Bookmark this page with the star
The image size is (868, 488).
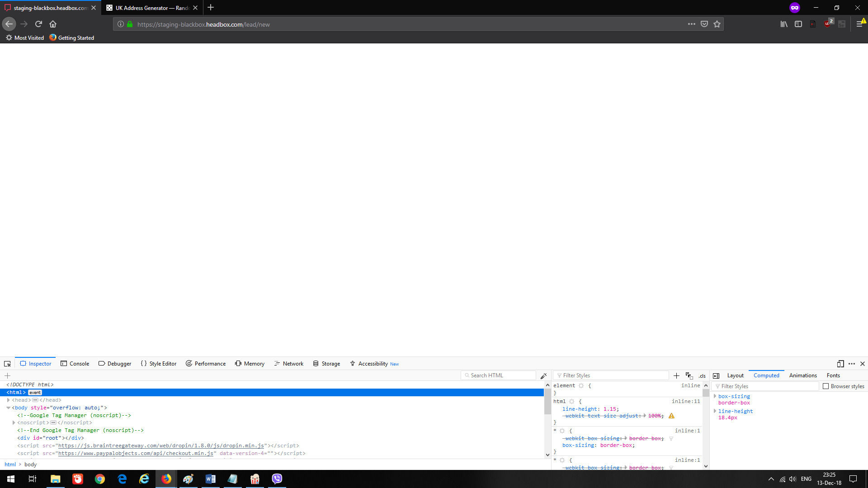[717, 24]
